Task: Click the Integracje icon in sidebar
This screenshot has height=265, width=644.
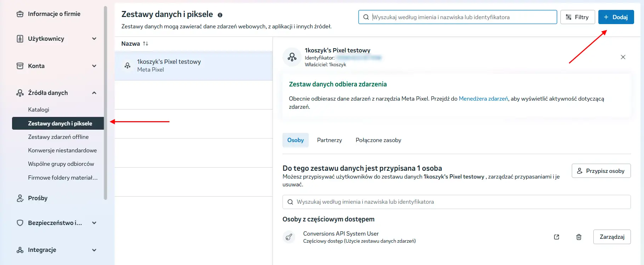Action: (20, 250)
